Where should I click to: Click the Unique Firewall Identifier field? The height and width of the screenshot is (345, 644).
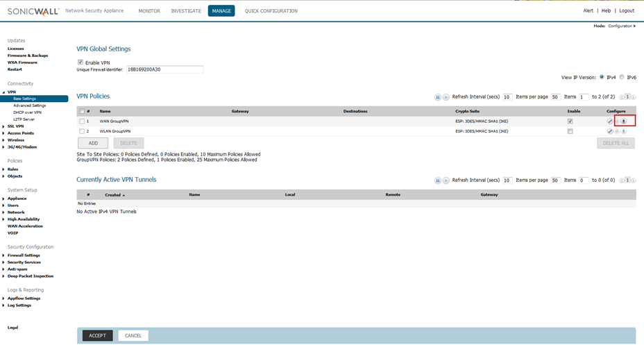[164, 69]
